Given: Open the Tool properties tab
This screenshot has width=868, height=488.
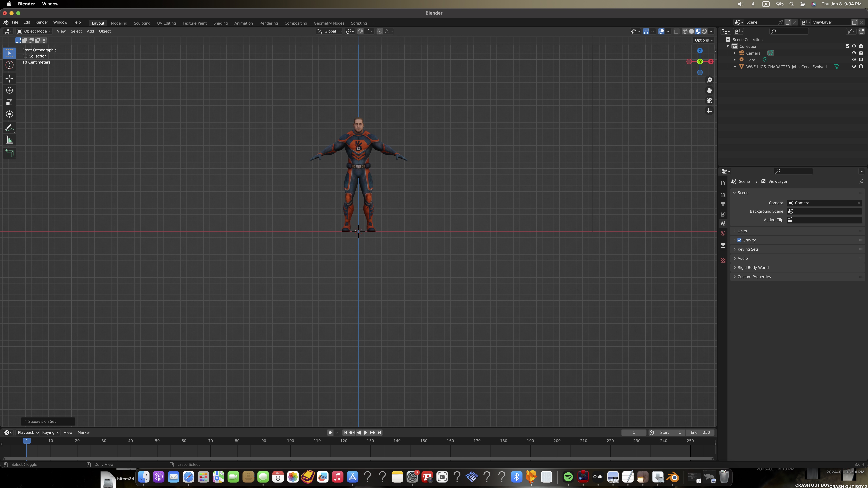Looking at the screenshot, I should point(723,183).
